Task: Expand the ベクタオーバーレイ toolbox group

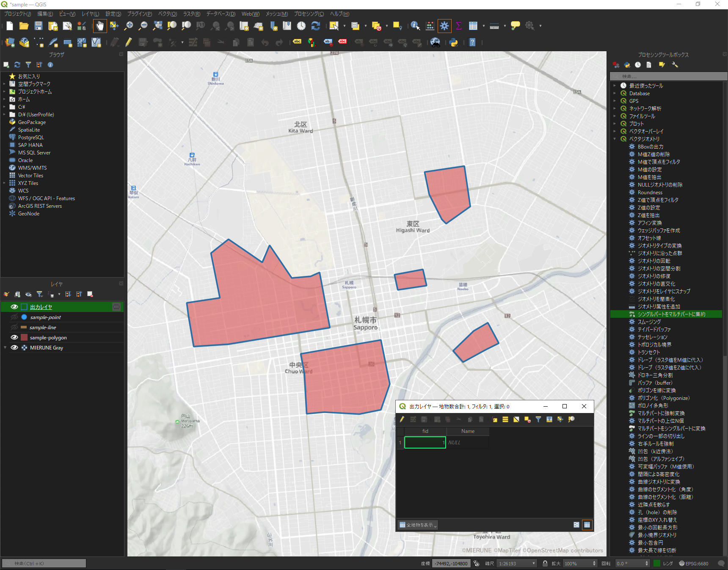Action: pyautogui.click(x=615, y=131)
